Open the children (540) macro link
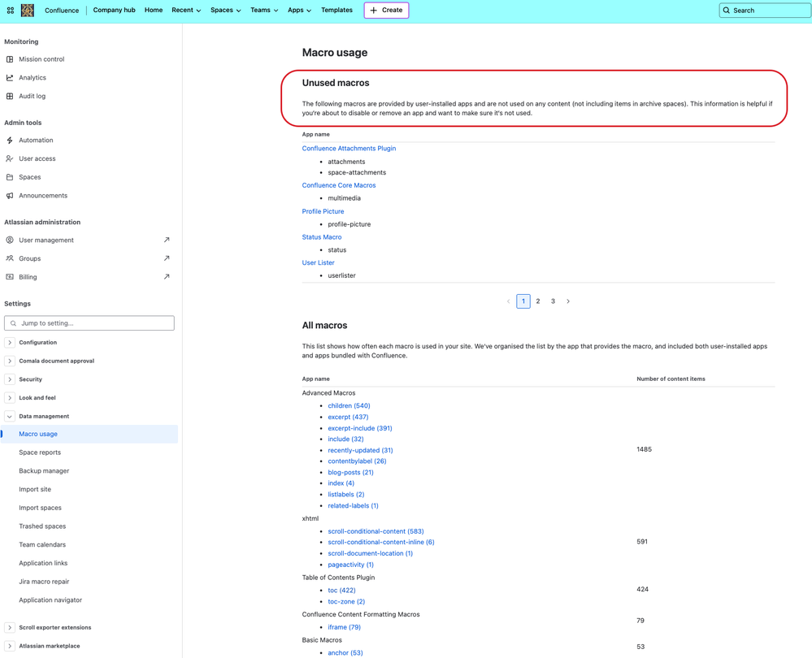The height and width of the screenshot is (658, 812). [349, 406]
